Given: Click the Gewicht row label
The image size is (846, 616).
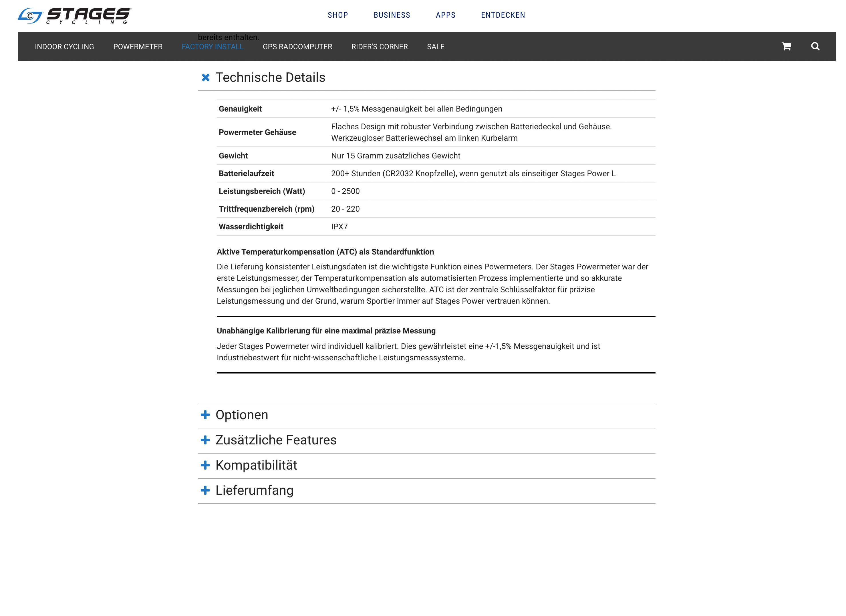Looking at the screenshot, I should tap(233, 156).
